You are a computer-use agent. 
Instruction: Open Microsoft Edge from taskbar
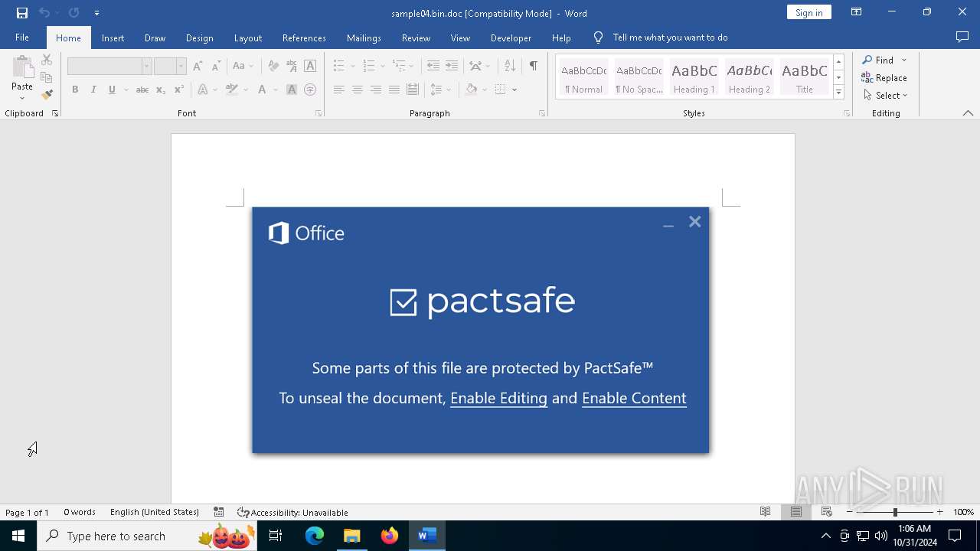tap(315, 536)
